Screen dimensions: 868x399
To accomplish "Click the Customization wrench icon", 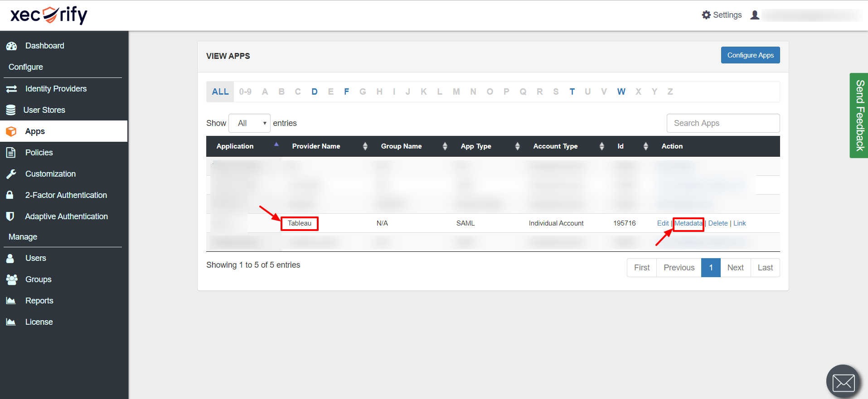I will pos(11,174).
